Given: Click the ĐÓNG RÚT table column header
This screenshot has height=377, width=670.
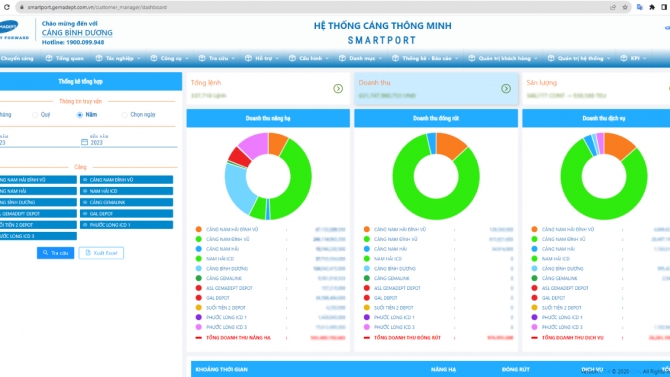Looking at the screenshot, I should click(515, 369).
